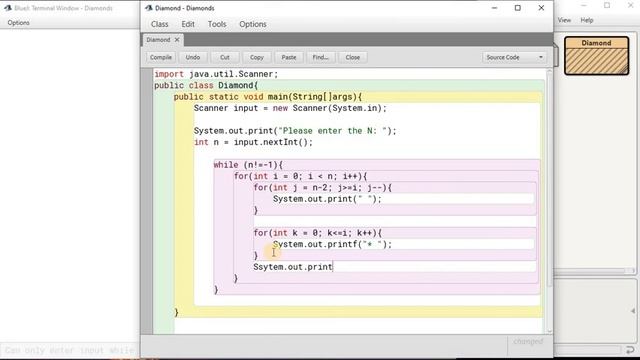Click the System.out.print(" ") line

pyautogui.click(x=327, y=199)
